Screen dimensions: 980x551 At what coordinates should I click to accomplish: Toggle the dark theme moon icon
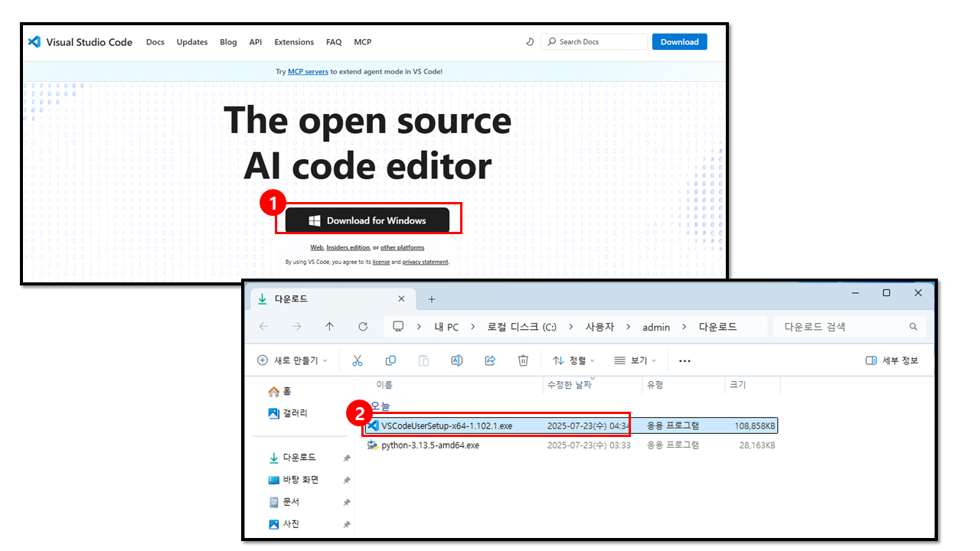(530, 42)
